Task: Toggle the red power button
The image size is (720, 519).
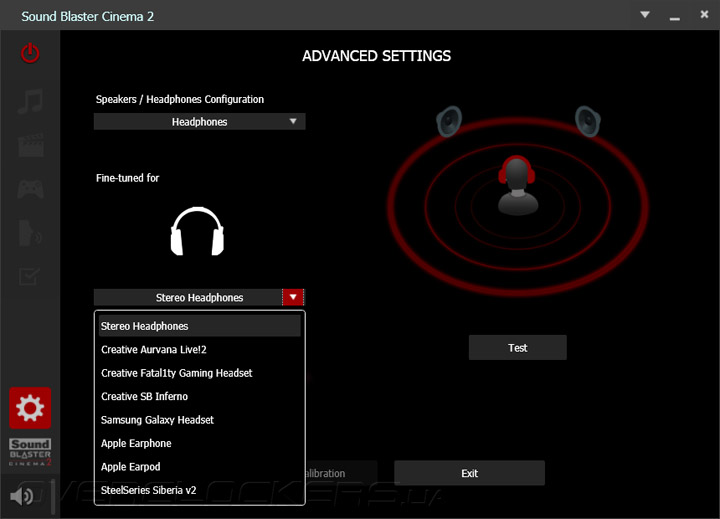Action: coord(30,53)
